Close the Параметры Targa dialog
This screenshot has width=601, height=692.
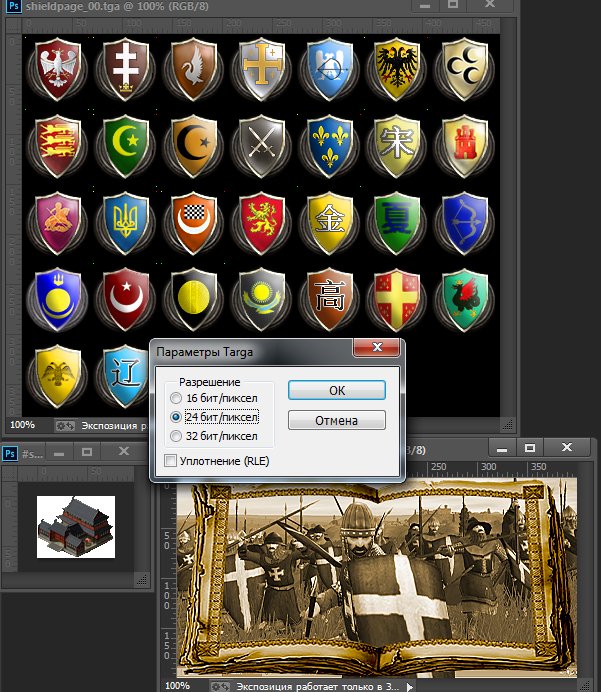(x=377, y=347)
